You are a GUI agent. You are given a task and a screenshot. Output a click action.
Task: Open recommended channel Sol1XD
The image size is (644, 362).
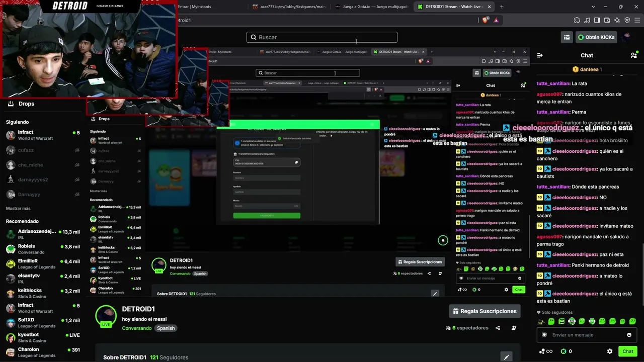coord(43,322)
